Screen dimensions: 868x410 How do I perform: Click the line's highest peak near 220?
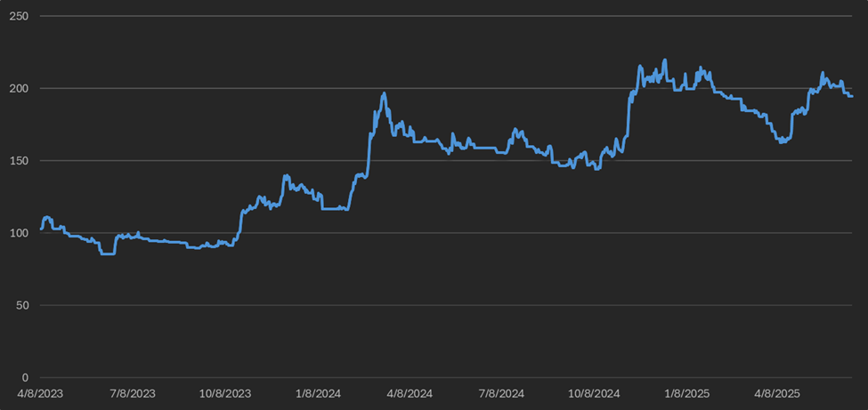pos(664,60)
